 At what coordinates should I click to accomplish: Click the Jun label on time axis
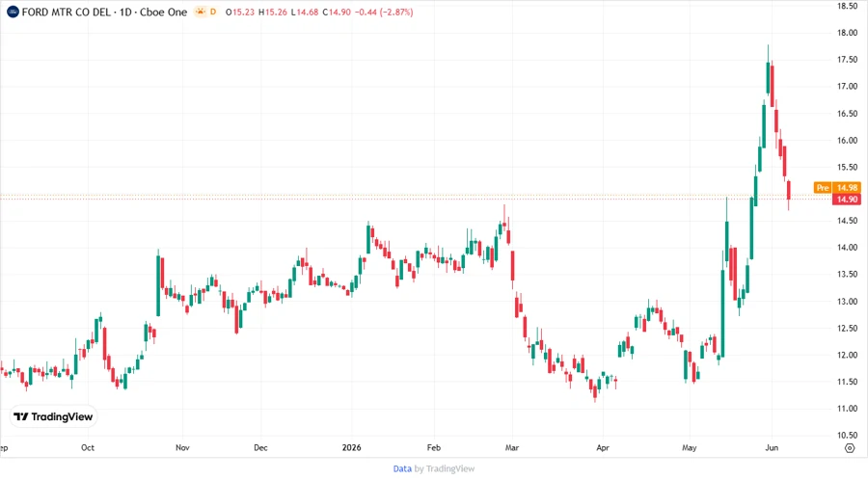[x=772, y=447]
